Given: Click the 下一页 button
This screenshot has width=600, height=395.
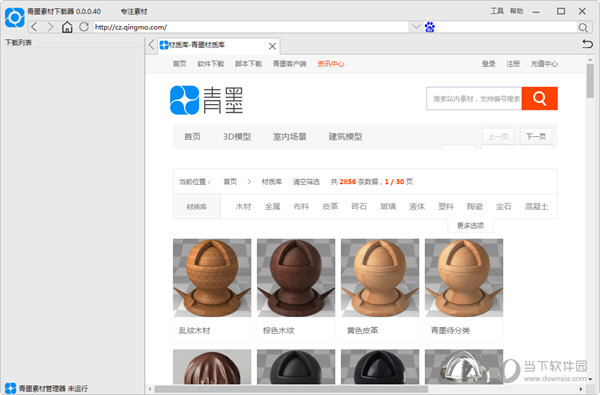Looking at the screenshot, I should (536, 136).
